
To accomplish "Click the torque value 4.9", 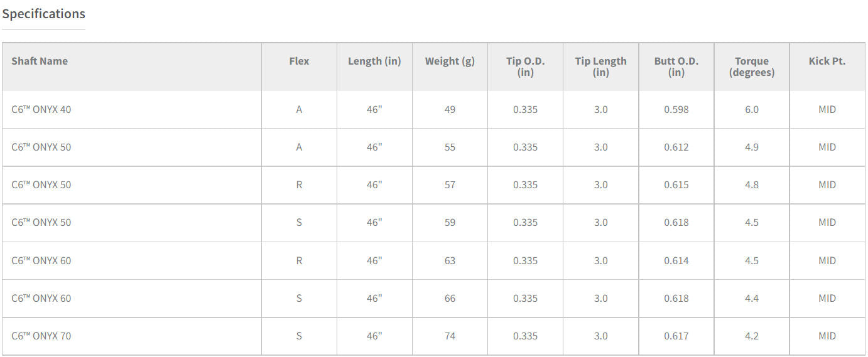I will click(751, 147).
